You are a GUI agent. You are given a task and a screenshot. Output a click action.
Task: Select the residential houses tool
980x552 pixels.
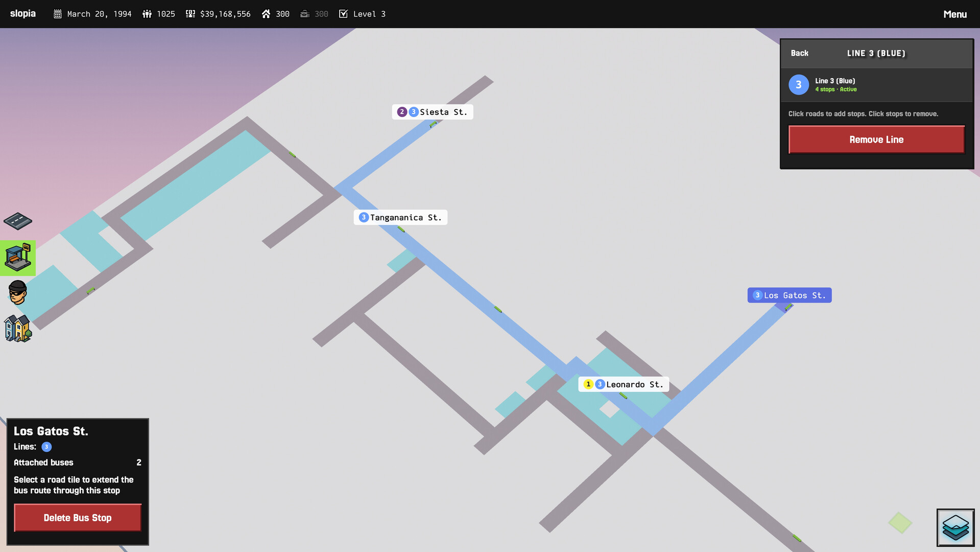(x=18, y=329)
